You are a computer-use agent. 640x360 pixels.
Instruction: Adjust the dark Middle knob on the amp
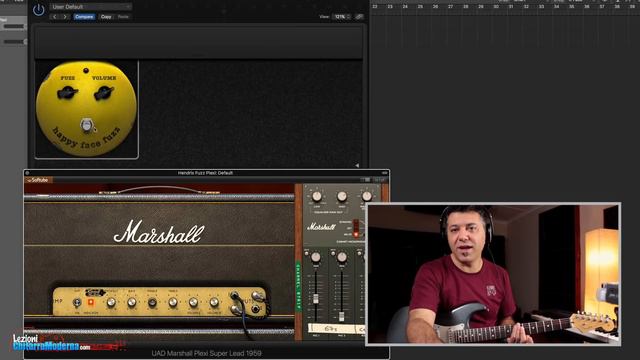pos(152,302)
